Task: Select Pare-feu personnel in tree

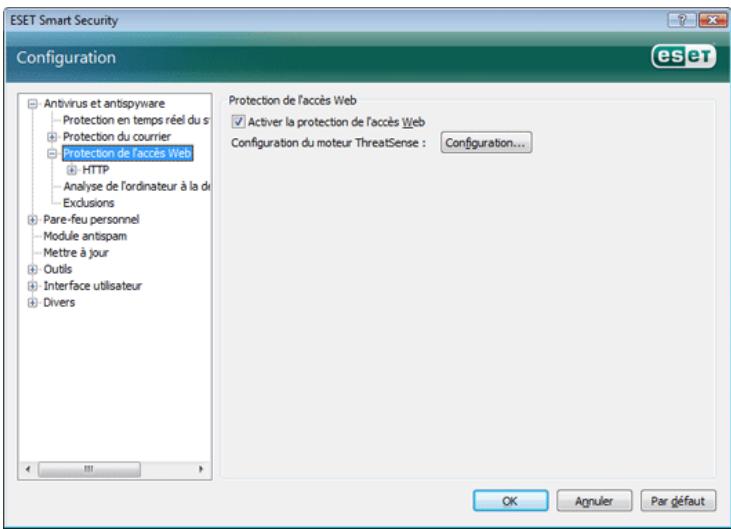Action: [91, 220]
